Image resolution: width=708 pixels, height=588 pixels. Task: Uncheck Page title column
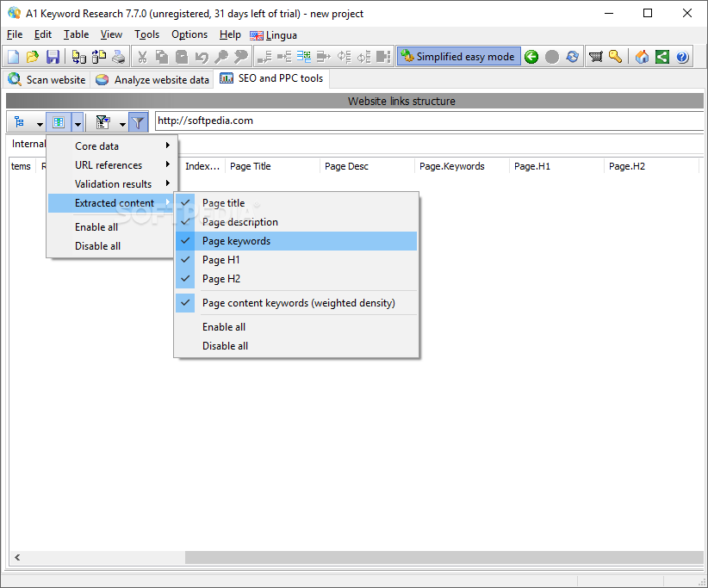pos(295,203)
